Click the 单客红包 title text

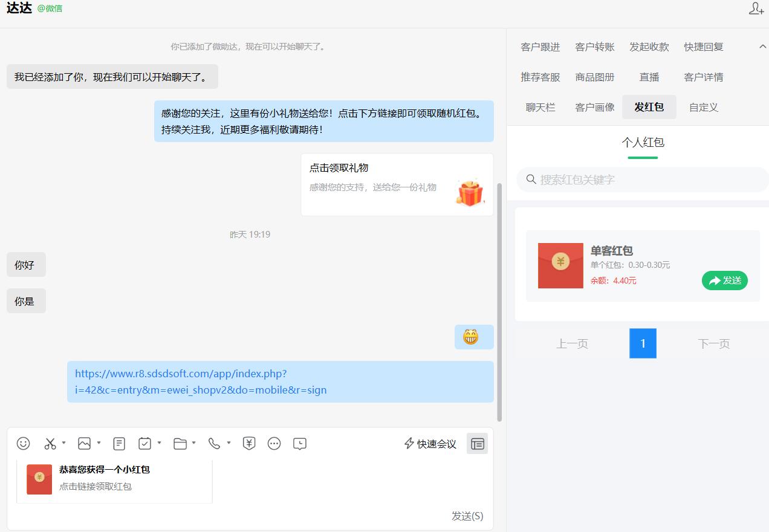tap(612, 251)
